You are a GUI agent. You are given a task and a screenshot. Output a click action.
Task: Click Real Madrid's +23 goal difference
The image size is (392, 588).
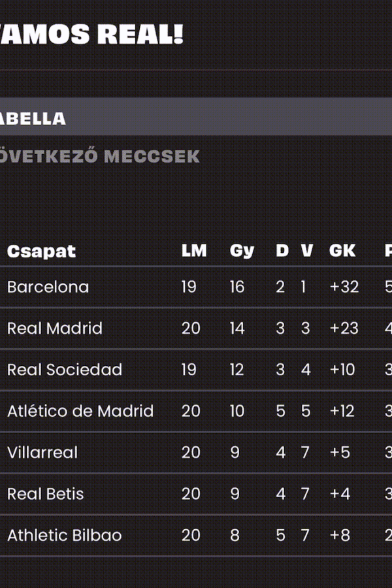click(x=344, y=329)
